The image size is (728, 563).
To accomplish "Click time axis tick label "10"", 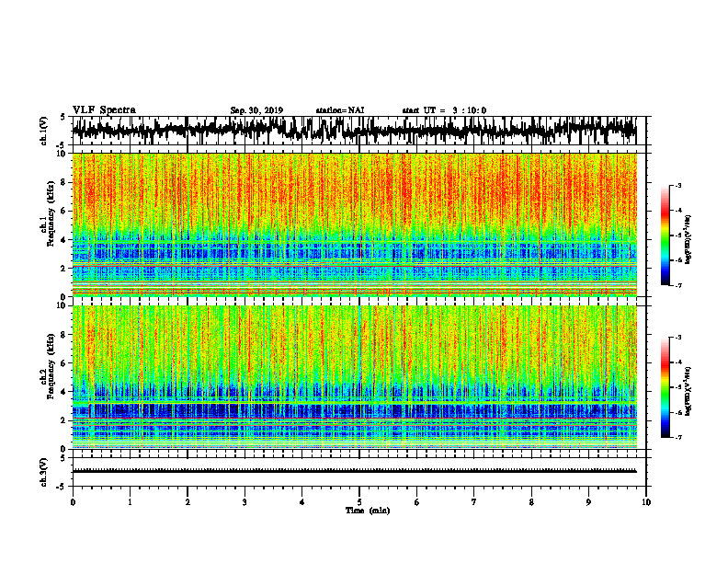I will pyautogui.click(x=646, y=502).
